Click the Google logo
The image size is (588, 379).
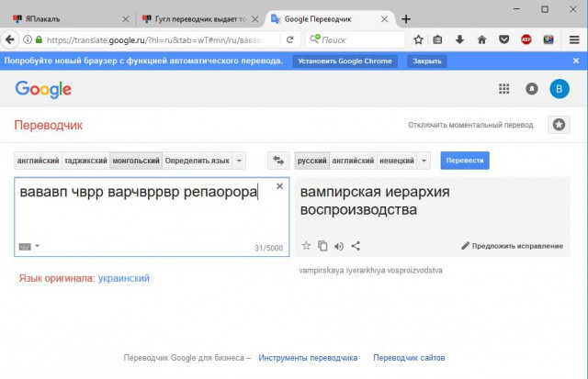pyautogui.click(x=43, y=90)
